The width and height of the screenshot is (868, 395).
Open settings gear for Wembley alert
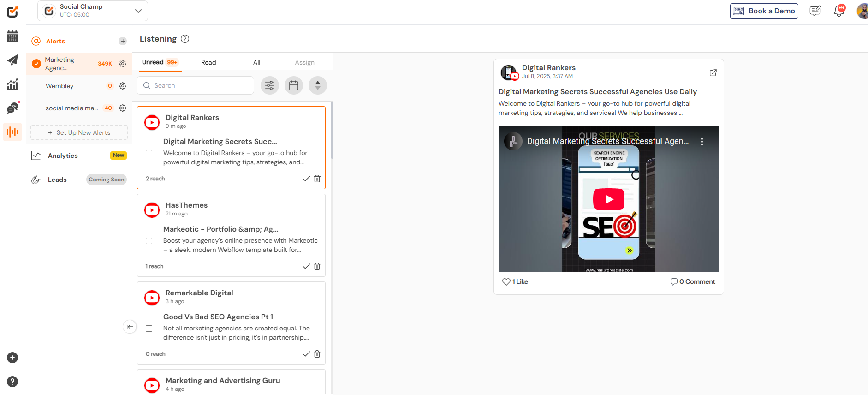click(x=123, y=86)
